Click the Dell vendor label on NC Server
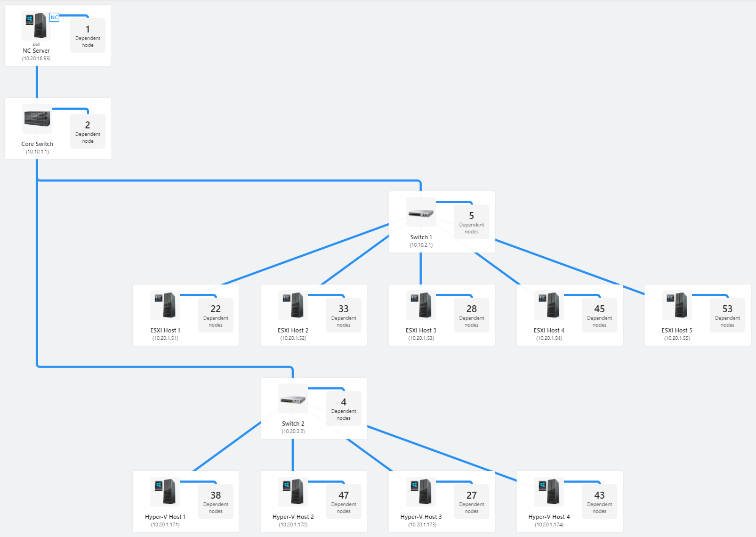The height and width of the screenshot is (537, 756). [x=36, y=44]
